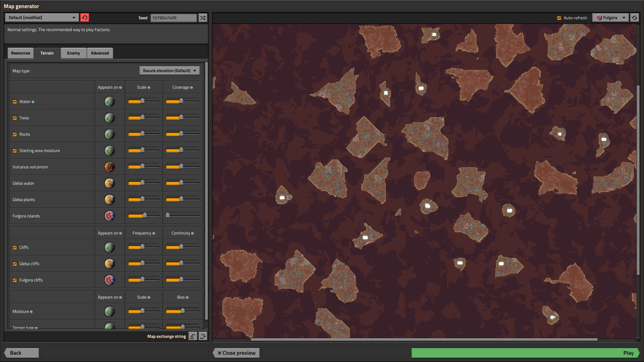This screenshot has height=362, width=644.
Task: Randomize the seed with shuffle icon
Action: [x=203, y=18]
